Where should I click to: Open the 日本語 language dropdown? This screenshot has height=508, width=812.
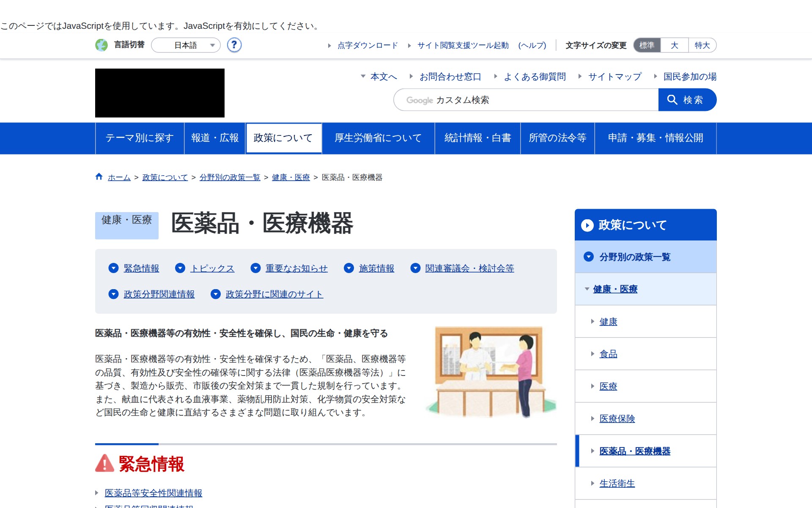186,45
